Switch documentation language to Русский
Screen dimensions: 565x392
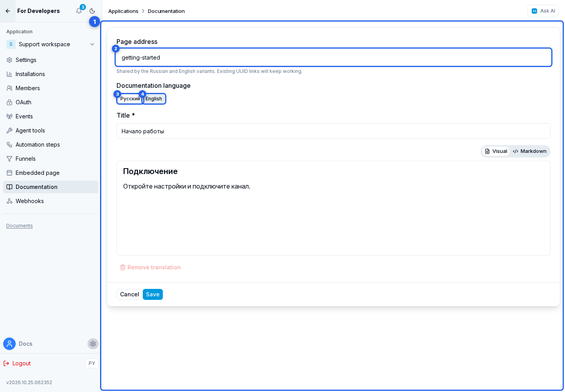click(x=130, y=99)
